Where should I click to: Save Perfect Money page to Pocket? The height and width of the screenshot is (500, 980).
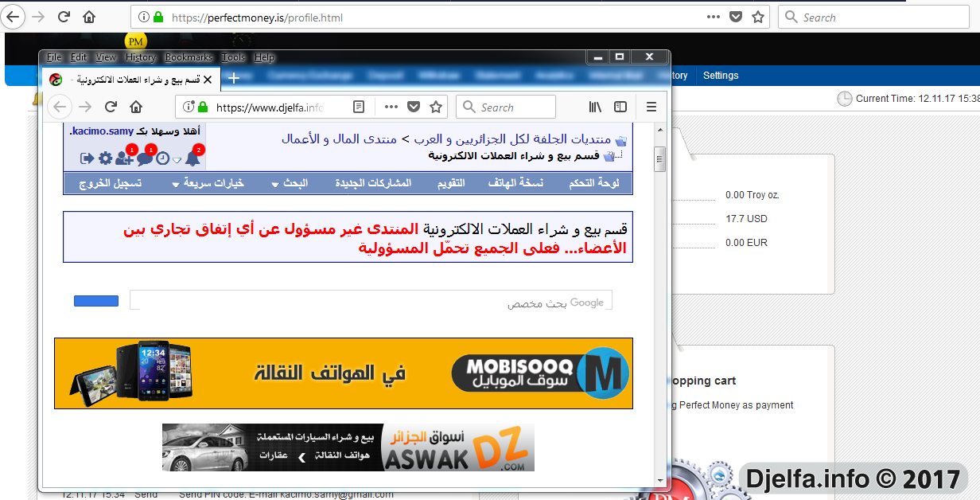(736, 17)
